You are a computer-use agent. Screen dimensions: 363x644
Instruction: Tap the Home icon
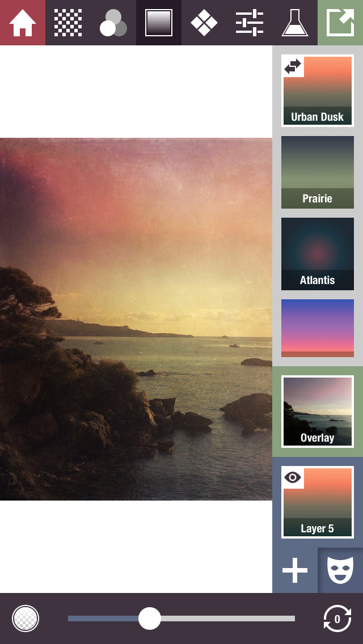tap(23, 23)
